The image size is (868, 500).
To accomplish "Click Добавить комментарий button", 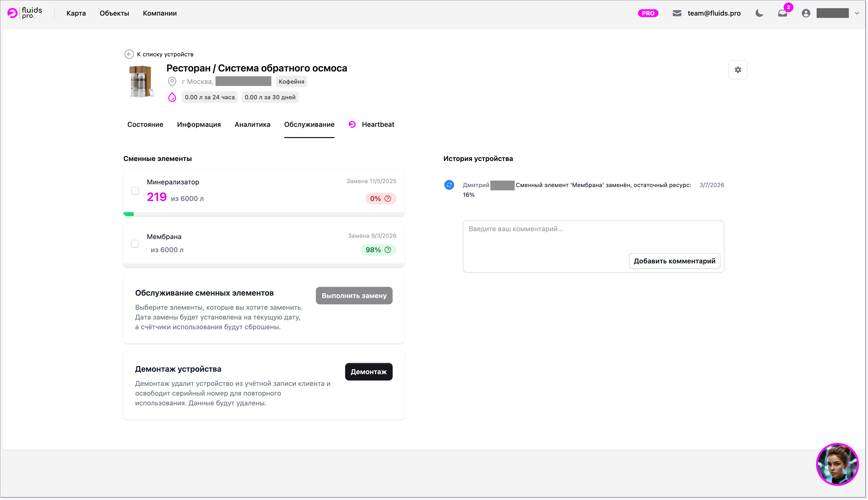I will click(674, 261).
